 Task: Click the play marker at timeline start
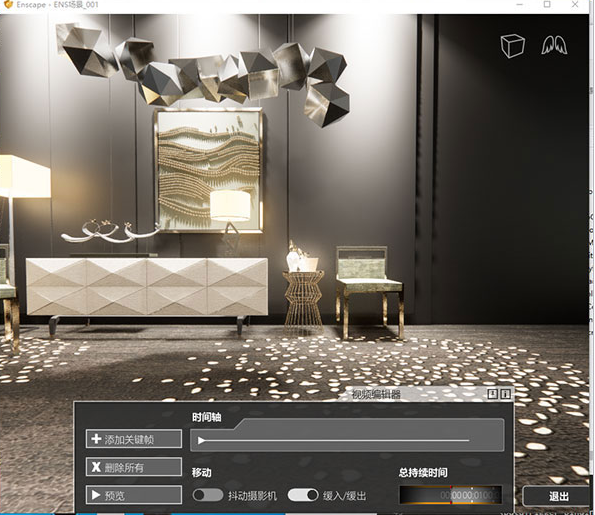coord(201,441)
